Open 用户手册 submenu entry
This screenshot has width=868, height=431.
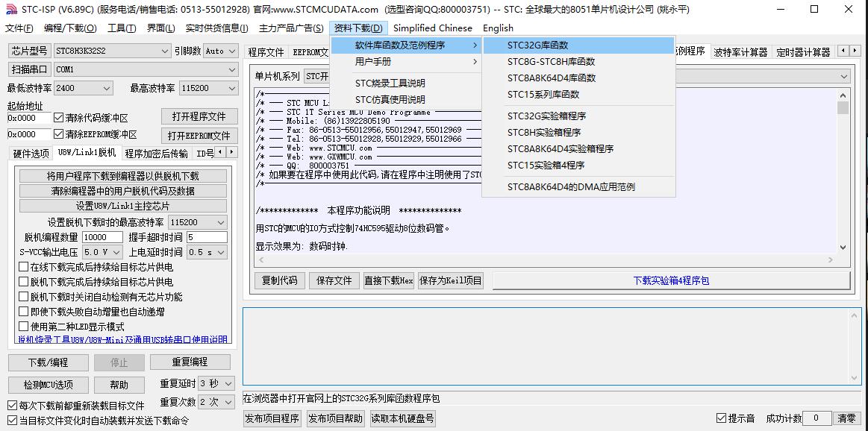pos(406,61)
